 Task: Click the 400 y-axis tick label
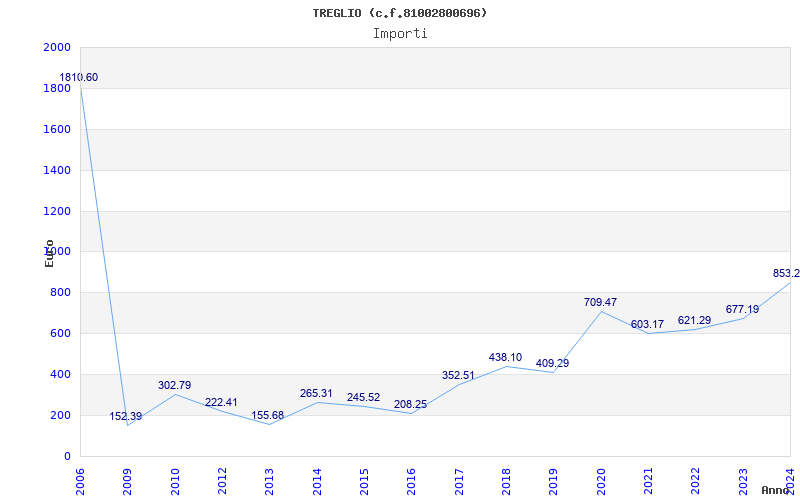60,374
